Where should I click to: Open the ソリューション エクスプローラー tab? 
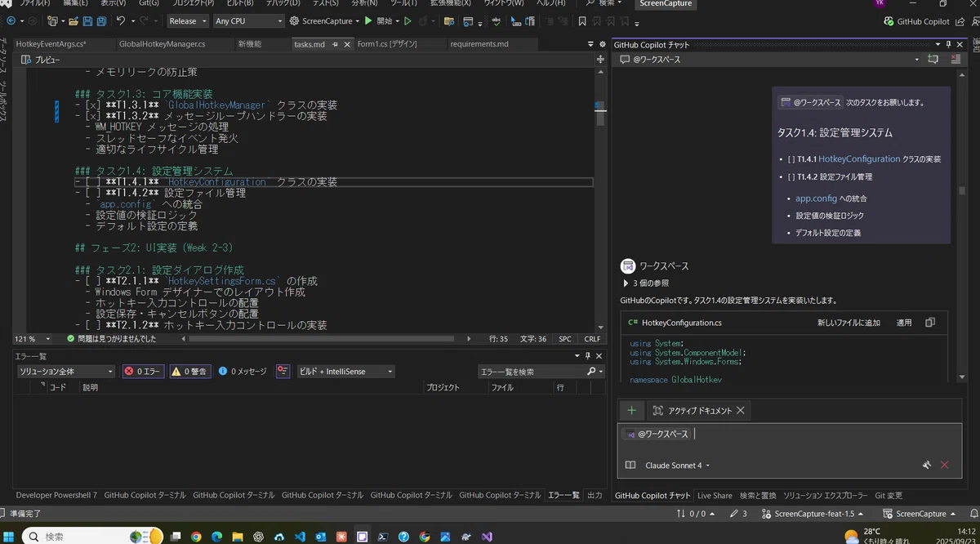coord(825,495)
